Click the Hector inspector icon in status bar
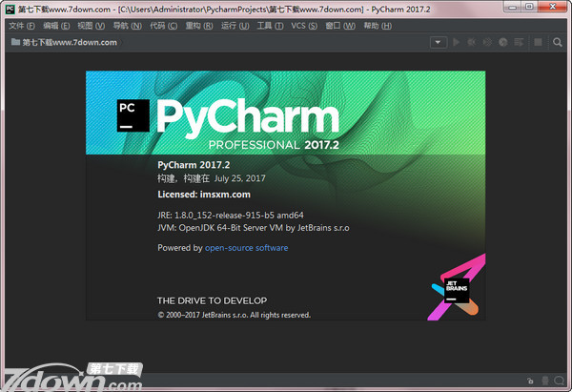Image resolution: width=572 pixels, height=392 pixels. tap(545, 381)
